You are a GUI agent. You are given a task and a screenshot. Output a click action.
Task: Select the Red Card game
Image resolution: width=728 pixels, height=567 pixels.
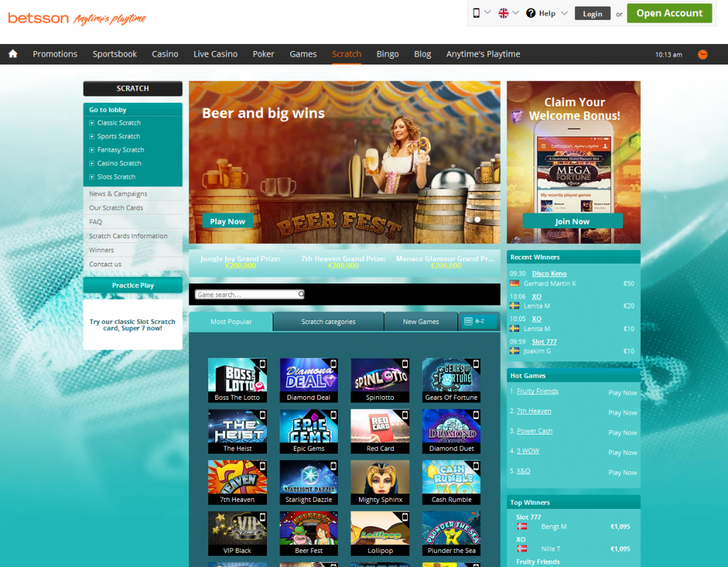click(x=380, y=432)
